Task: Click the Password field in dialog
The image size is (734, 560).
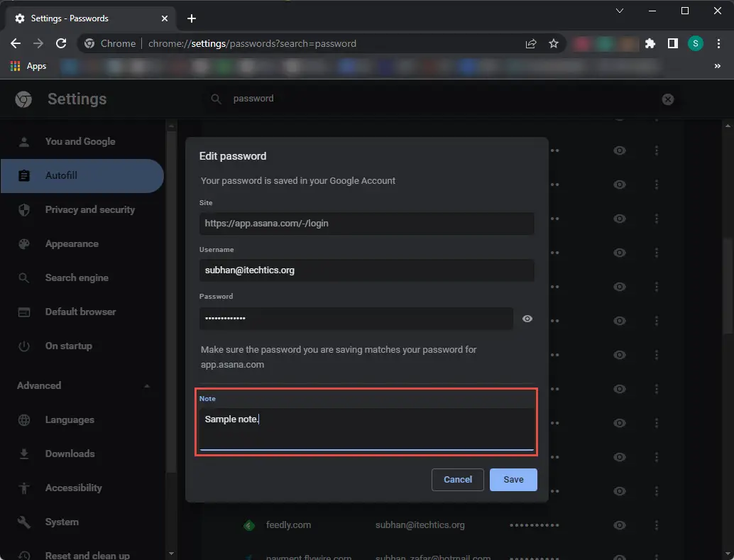Action: point(356,319)
